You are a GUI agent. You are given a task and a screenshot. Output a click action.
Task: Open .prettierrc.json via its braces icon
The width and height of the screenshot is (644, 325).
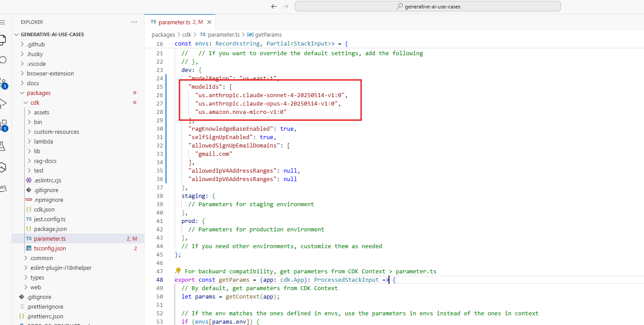pos(22,316)
